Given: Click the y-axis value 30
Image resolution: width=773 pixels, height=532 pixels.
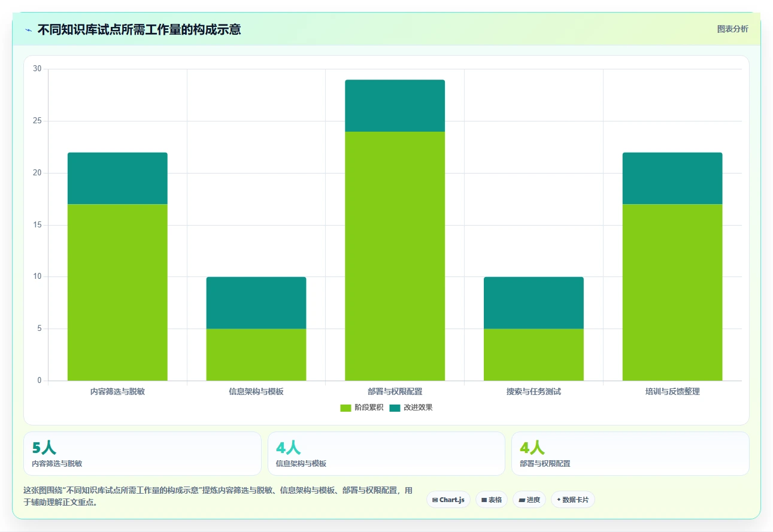Looking at the screenshot, I should point(37,69).
